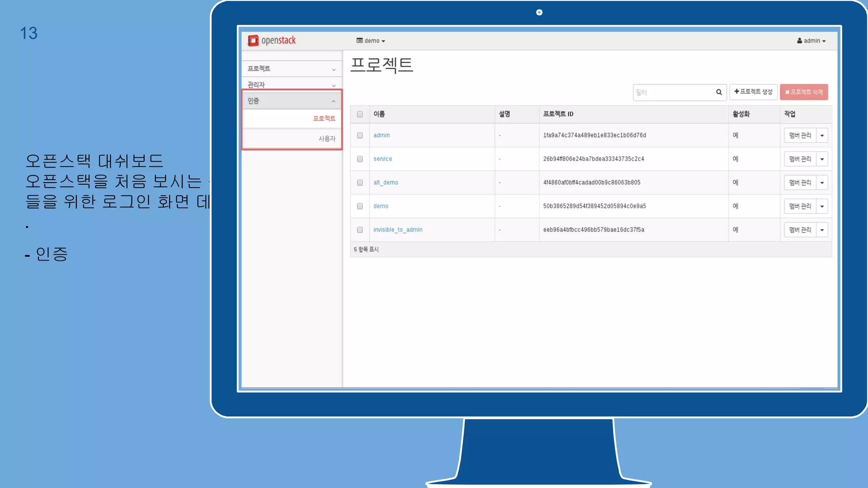Tick the checkbox for service project
Viewport: 868px width, 488px height.
[360, 159]
